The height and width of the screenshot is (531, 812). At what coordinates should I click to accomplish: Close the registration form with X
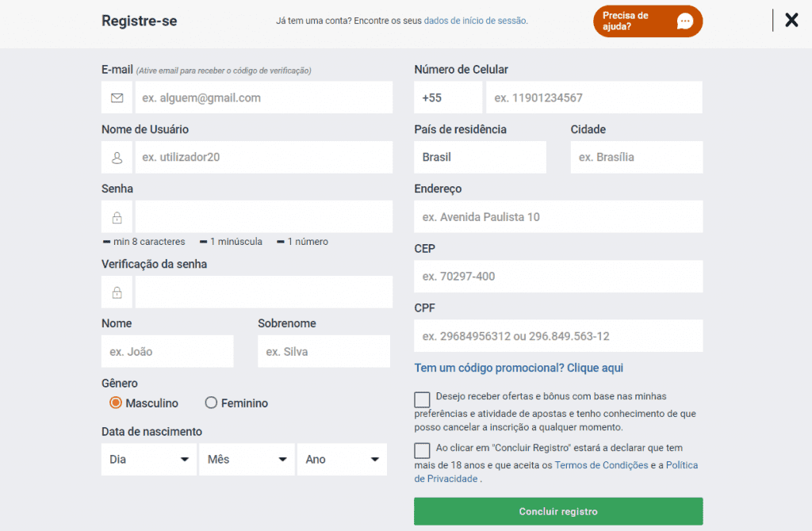coord(791,21)
